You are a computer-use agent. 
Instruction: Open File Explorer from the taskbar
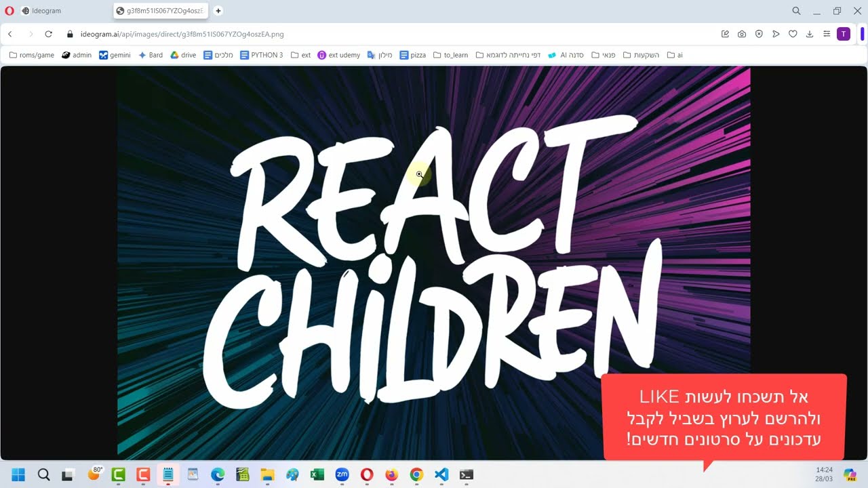267,474
